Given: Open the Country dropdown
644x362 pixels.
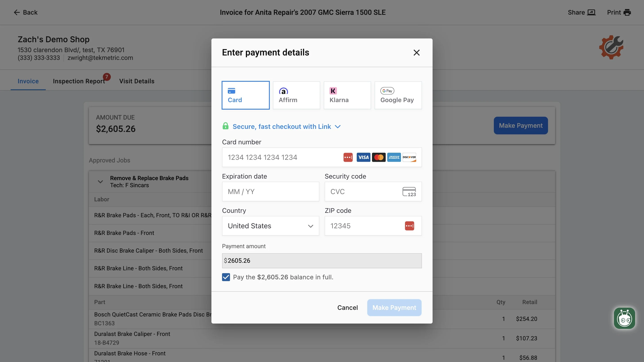Looking at the screenshot, I should [270, 226].
